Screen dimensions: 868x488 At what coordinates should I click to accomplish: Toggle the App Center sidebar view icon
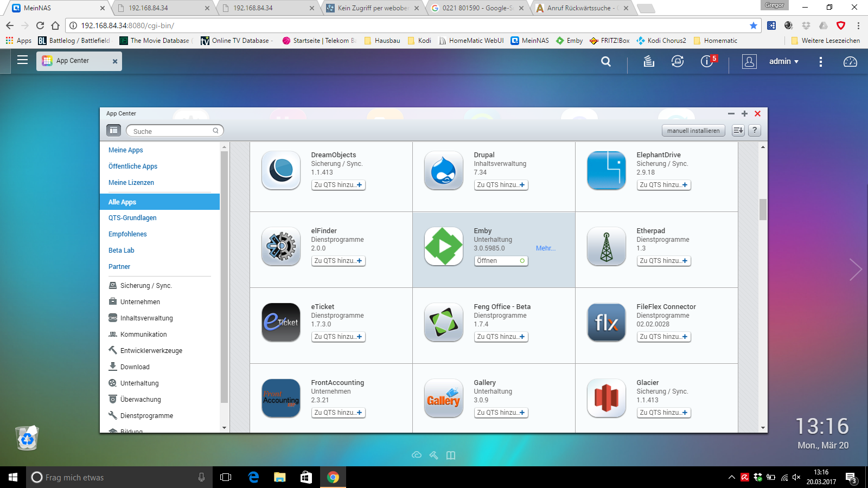(x=113, y=130)
